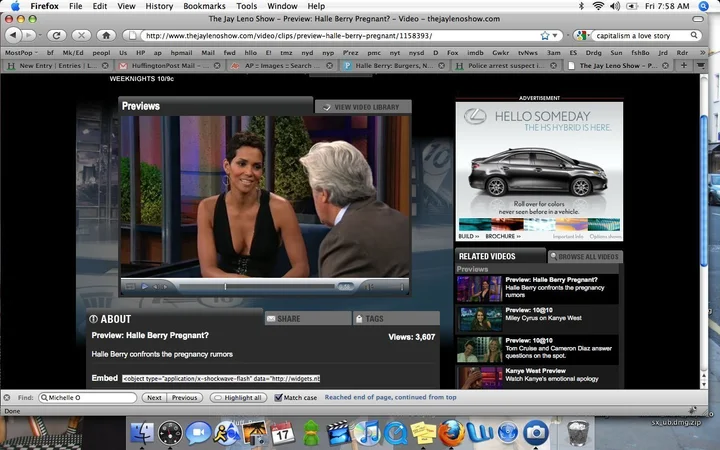Open the TAGS tab under the video
This screenshot has width=720, height=450.
pos(396,318)
